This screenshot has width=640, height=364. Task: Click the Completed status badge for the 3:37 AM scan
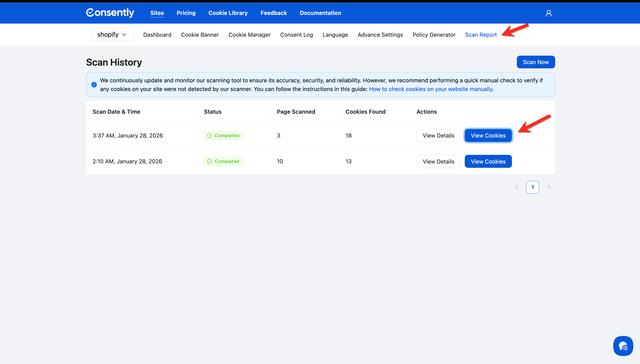[223, 135]
